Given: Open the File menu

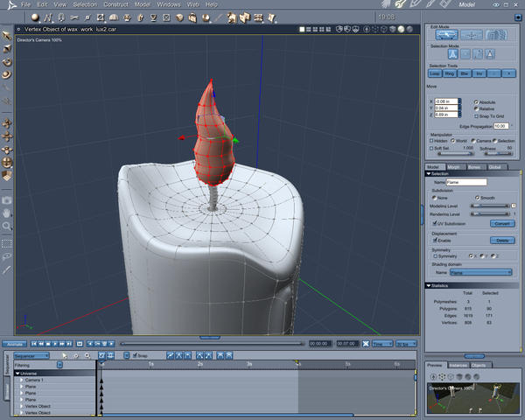Looking at the screenshot, I should (25, 4).
